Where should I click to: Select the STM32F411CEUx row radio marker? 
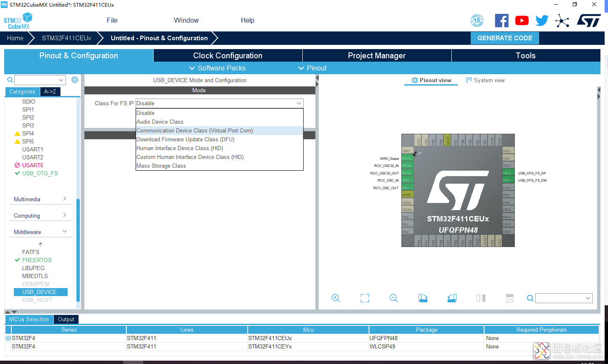coord(8,338)
